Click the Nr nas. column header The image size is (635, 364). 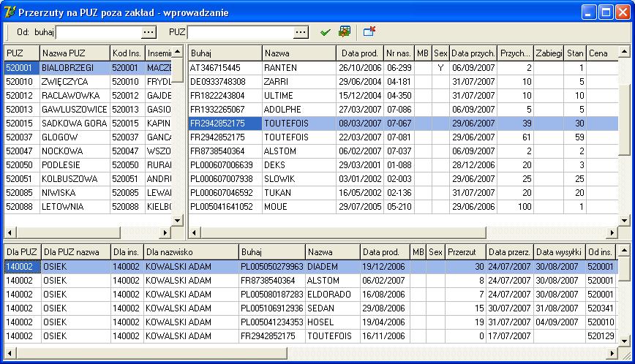[399, 53]
